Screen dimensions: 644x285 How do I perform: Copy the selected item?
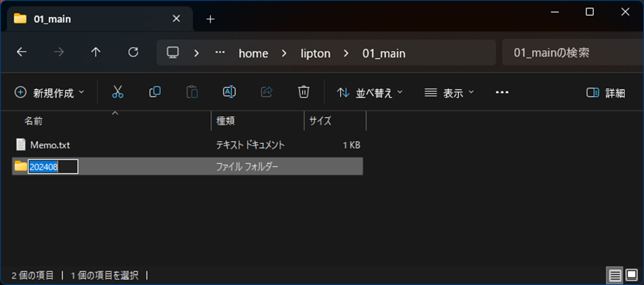click(155, 92)
